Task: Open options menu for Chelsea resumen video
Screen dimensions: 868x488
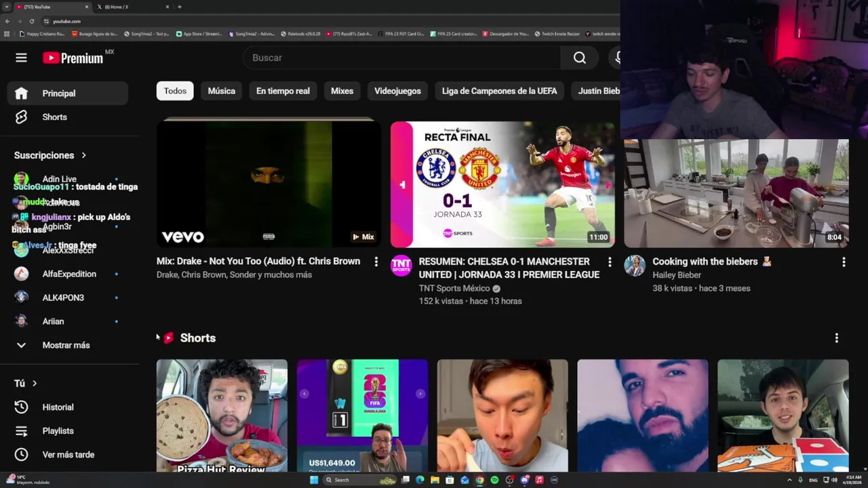Action: pos(610,262)
